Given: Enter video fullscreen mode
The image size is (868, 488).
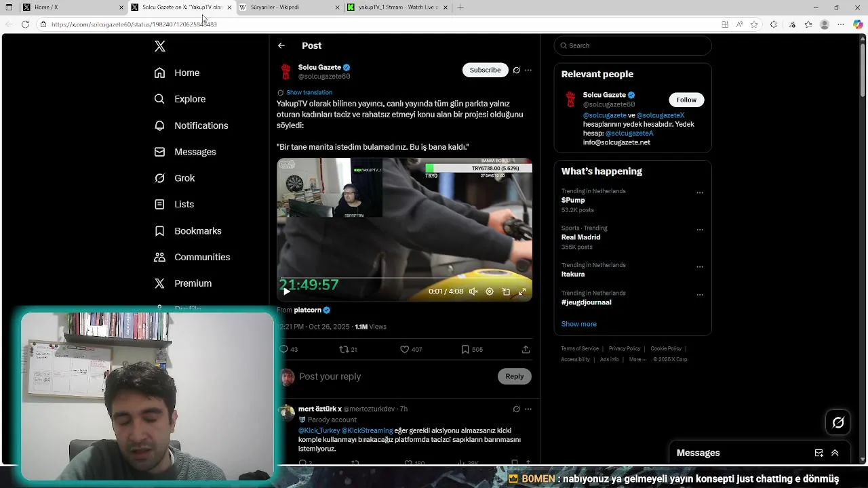Looking at the screenshot, I should (522, 291).
